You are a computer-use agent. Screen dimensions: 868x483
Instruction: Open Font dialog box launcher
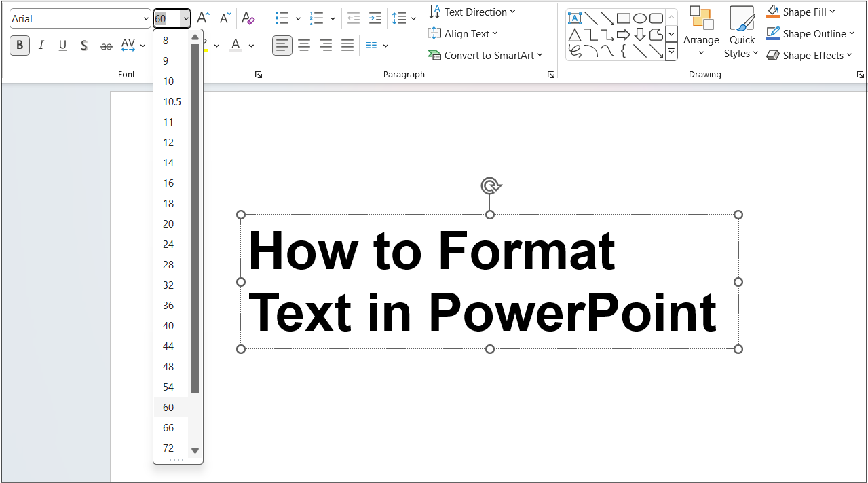tap(259, 75)
